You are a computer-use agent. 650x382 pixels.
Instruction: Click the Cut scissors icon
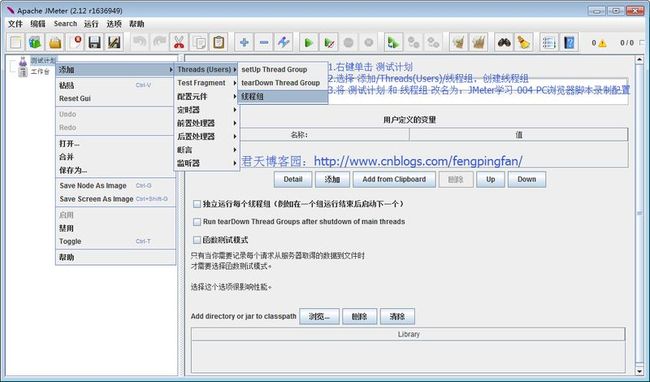pyautogui.click(x=179, y=42)
